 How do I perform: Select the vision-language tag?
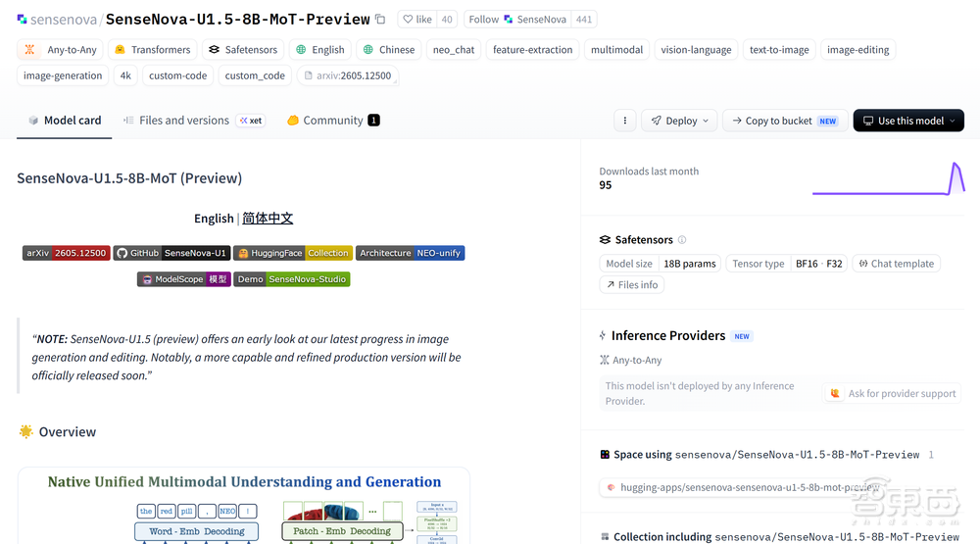click(696, 49)
